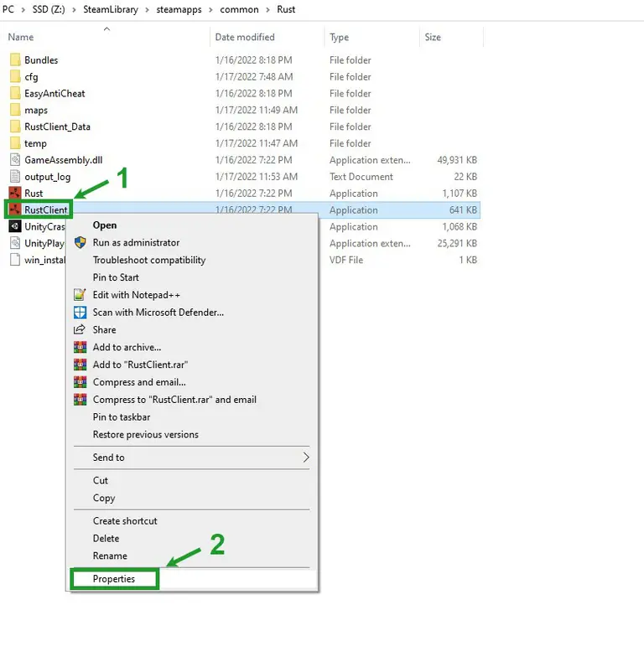The height and width of the screenshot is (667, 644).
Task: Choose Open from the context menu
Action: coord(105,225)
